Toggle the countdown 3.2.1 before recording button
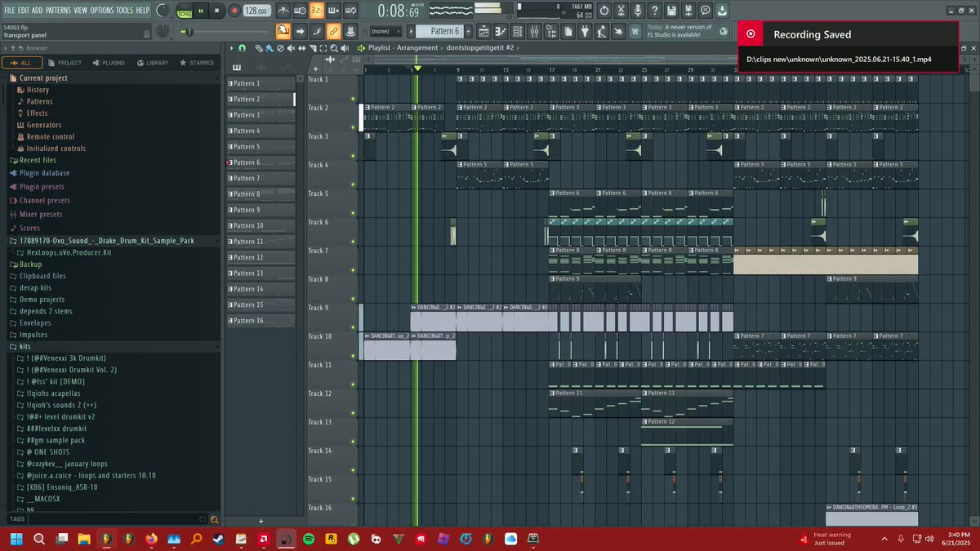Viewport: 980px width, 551px height. [317, 11]
